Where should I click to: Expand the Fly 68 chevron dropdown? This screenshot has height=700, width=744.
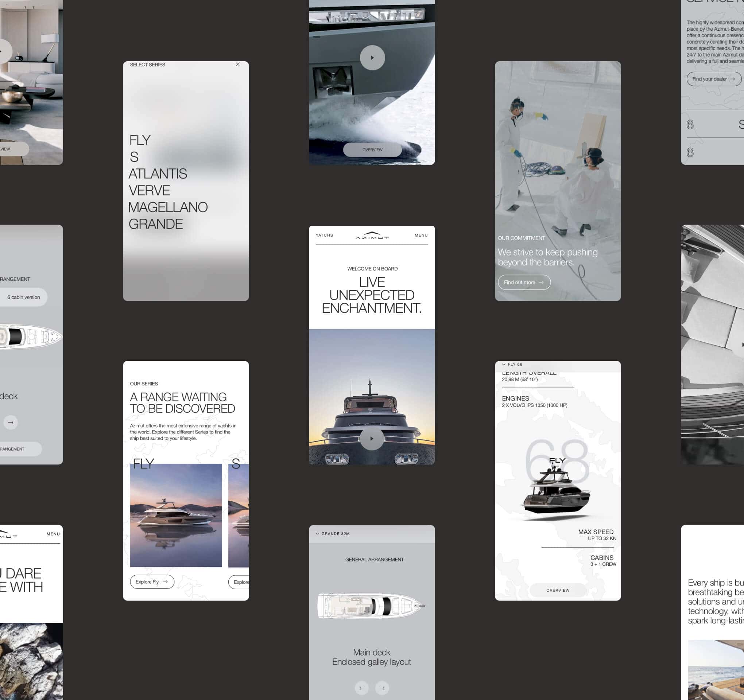click(504, 365)
